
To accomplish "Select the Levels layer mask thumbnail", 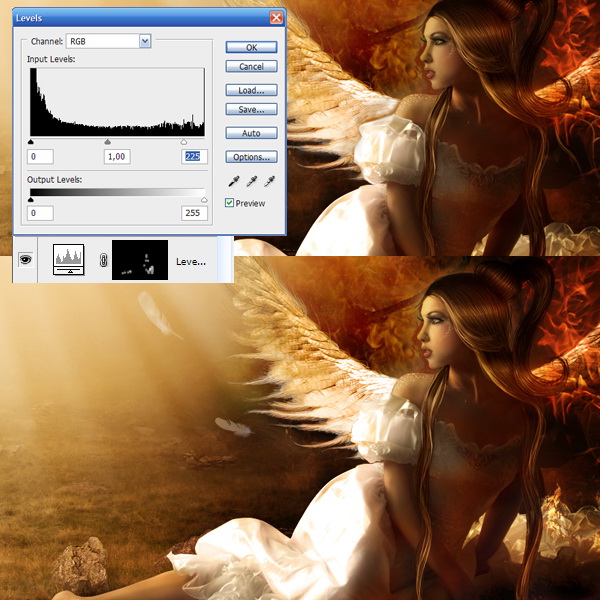I will coord(140,260).
